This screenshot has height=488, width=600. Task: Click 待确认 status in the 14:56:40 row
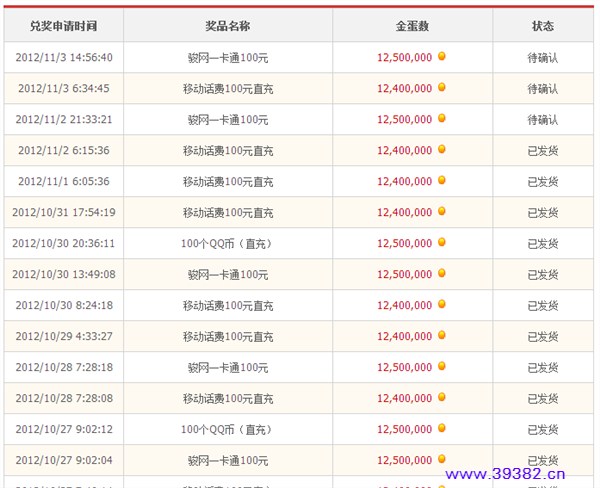(543, 58)
